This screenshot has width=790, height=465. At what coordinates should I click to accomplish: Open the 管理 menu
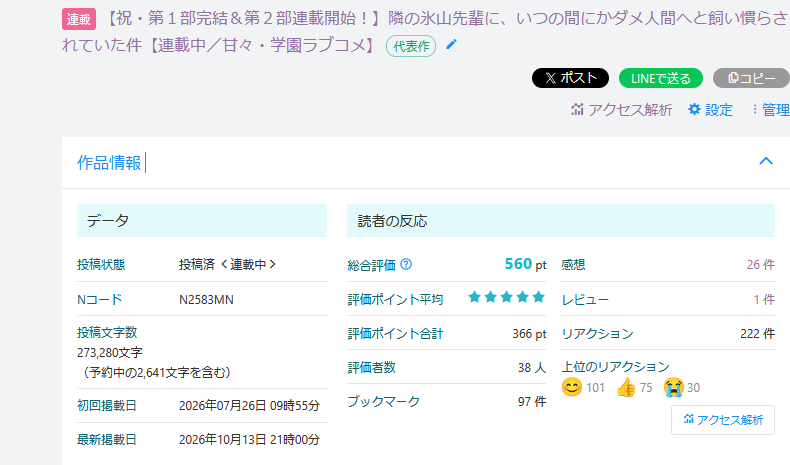[771, 110]
